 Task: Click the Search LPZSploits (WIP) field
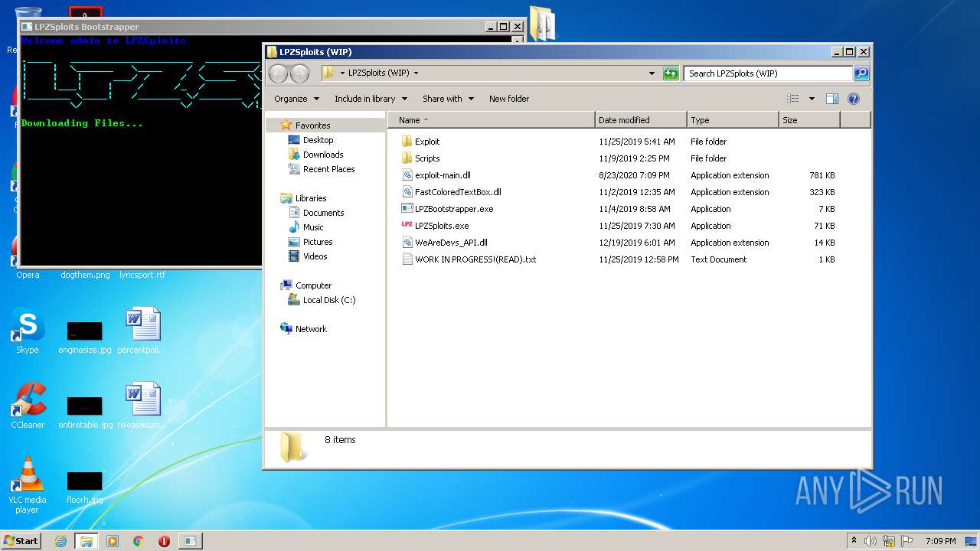pyautogui.click(x=768, y=73)
